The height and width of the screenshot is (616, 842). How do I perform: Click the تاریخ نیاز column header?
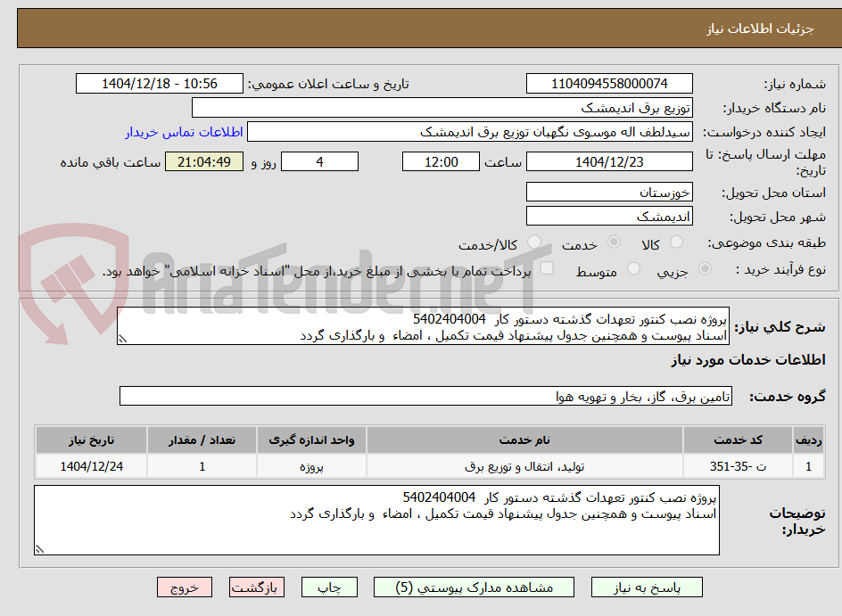pyautogui.click(x=91, y=440)
